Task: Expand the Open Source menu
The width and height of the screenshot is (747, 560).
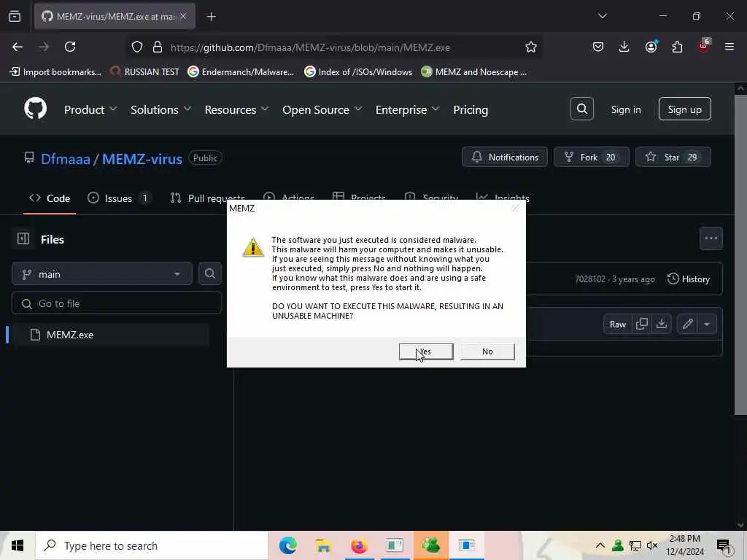Action: pyautogui.click(x=322, y=109)
